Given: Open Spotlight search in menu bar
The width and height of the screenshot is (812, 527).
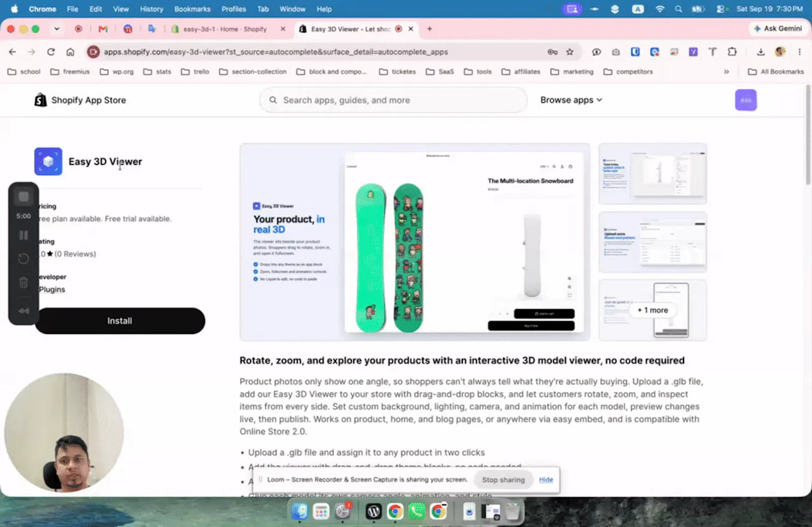Looking at the screenshot, I should point(679,9).
